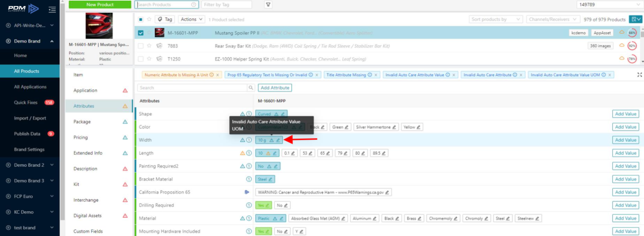Screen dimensions: 644x236
Task: Click the warning triangle on the Width row
Action: click(242, 140)
